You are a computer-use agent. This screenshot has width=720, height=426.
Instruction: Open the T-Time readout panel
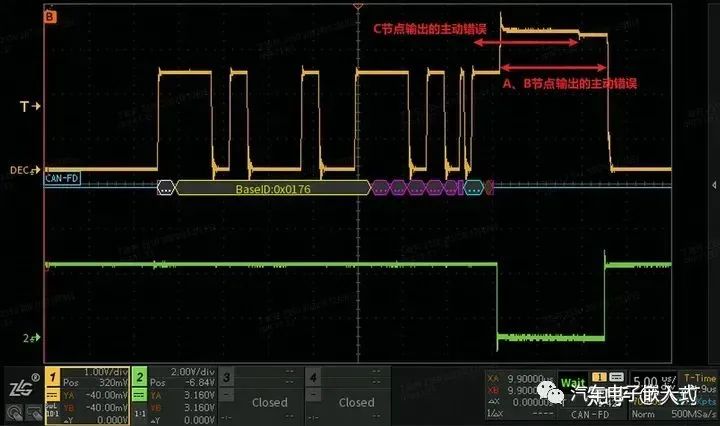coord(698,378)
